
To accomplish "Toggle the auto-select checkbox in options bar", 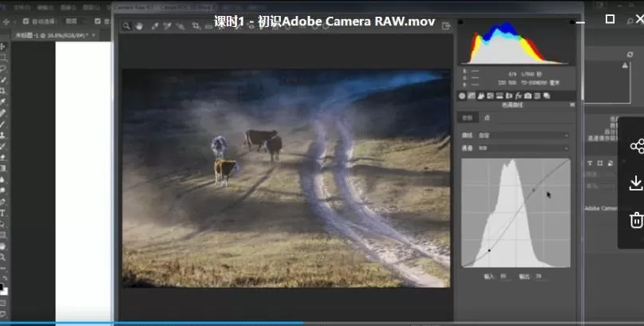I will tap(26, 21).
